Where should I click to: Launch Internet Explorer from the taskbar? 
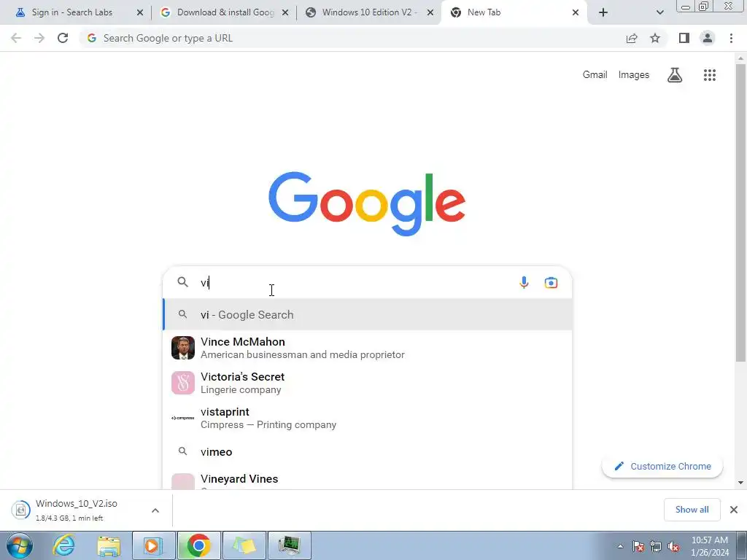(x=63, y=545)
